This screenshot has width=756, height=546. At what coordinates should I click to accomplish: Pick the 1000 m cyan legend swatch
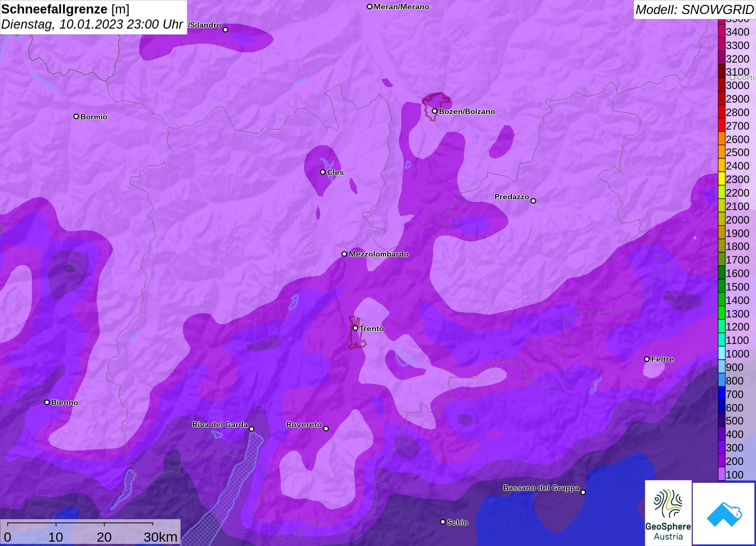pyautogui.click(x=721, y=353)
